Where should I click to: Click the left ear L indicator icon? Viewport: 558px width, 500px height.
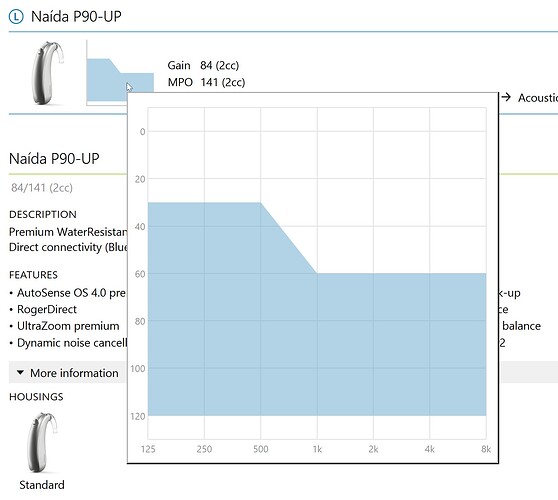[x=16, y=17]
